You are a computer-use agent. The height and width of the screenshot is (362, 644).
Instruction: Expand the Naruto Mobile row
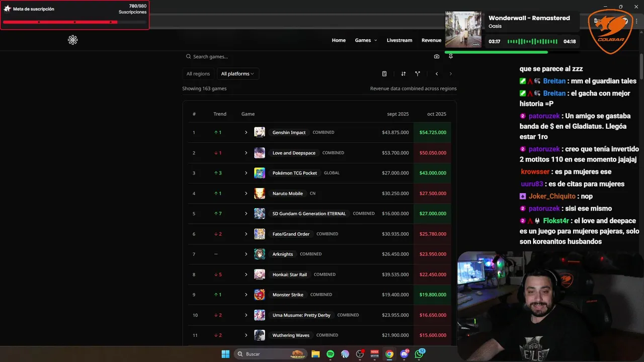(x=246, y=194)
